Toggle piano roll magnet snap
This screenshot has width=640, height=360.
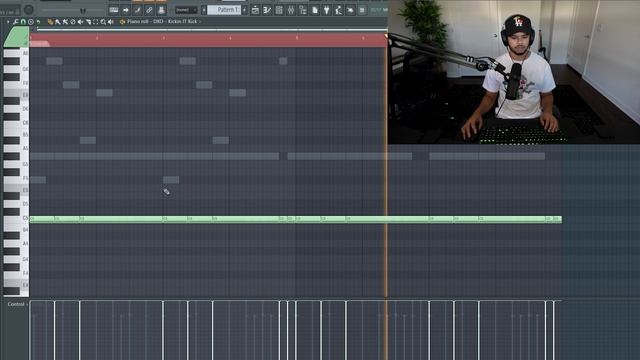point(23,22)
